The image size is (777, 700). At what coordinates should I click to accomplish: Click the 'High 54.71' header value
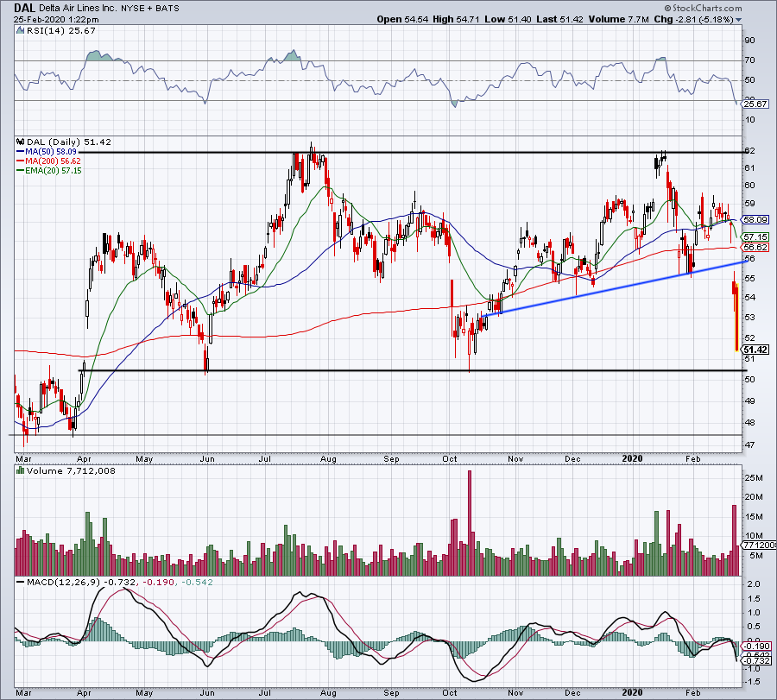(455, 19)
